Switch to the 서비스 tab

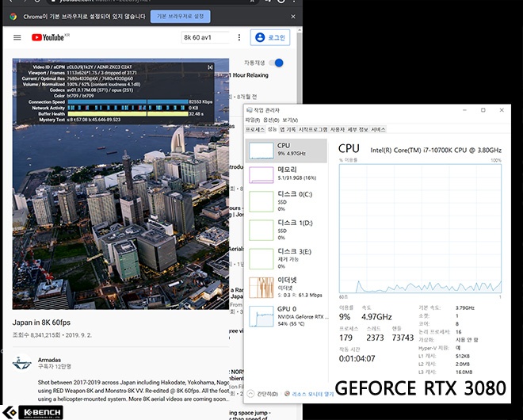378,129
